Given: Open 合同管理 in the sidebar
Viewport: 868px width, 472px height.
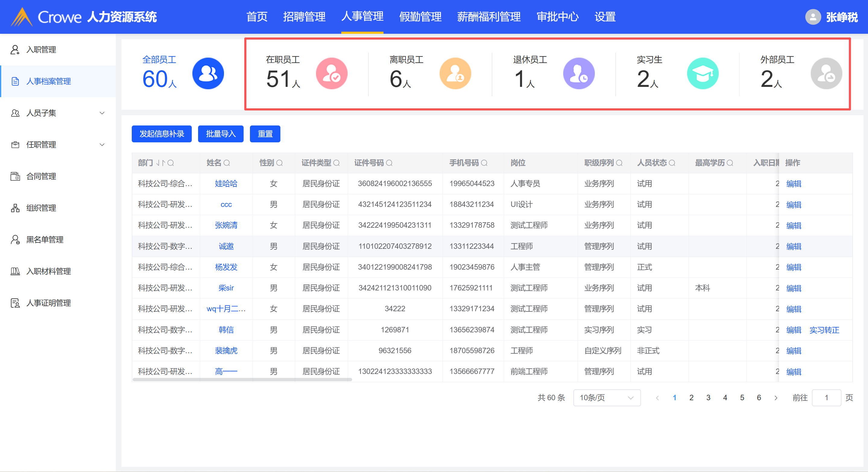Looking at the screenshot, I should pyautogui.click(x=41, y=176).
